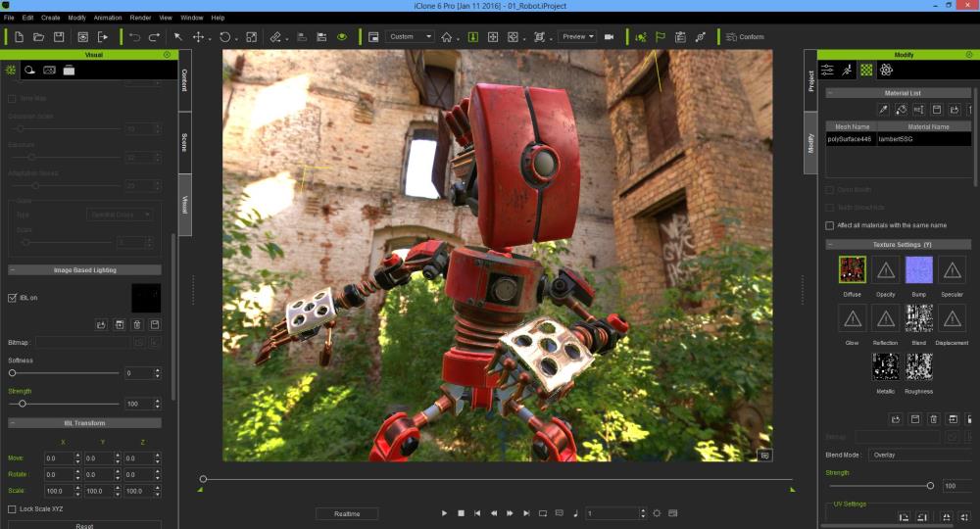Enable Lock Scale XYZ checkbox
The image size is (980, 529).
(12, 508)
